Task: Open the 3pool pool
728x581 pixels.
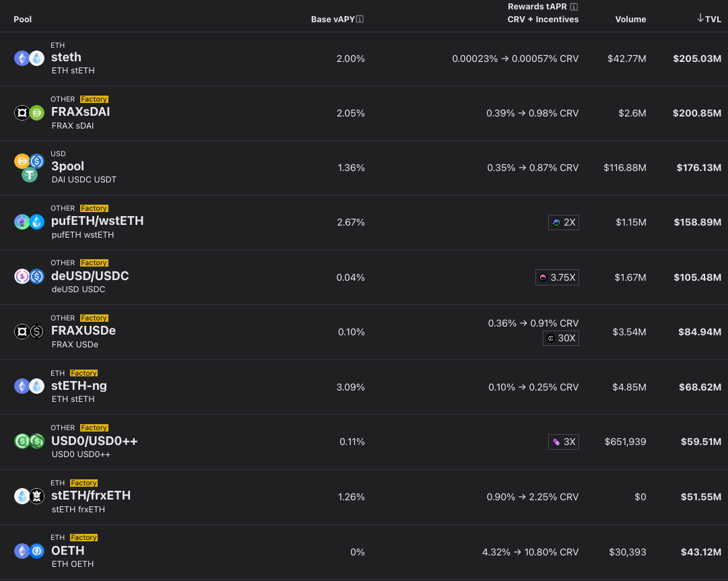Action: pyautogui.click(x=67, y=166)
